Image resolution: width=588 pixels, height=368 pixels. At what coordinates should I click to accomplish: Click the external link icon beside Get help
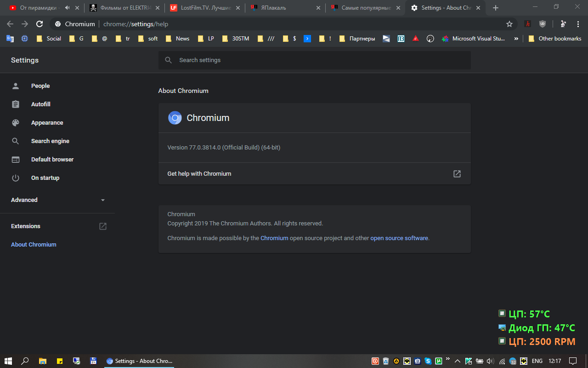click(457, 174)
